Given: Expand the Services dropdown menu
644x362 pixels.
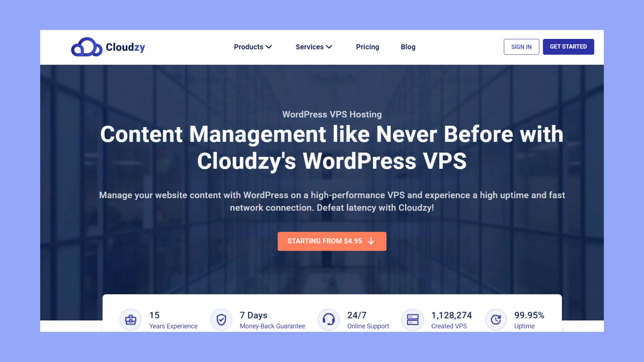Looking at the screenshot, I should [x=314, y=47].
